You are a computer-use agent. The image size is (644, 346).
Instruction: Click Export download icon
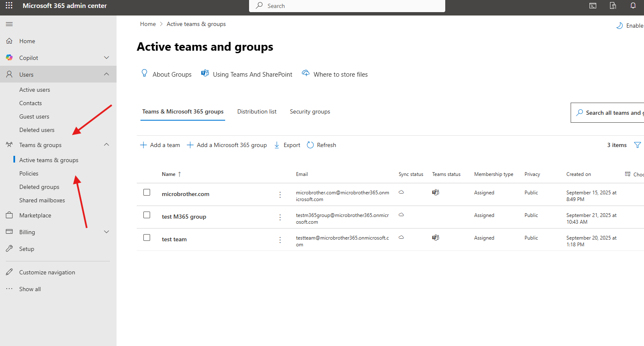(x=277, y=145)
